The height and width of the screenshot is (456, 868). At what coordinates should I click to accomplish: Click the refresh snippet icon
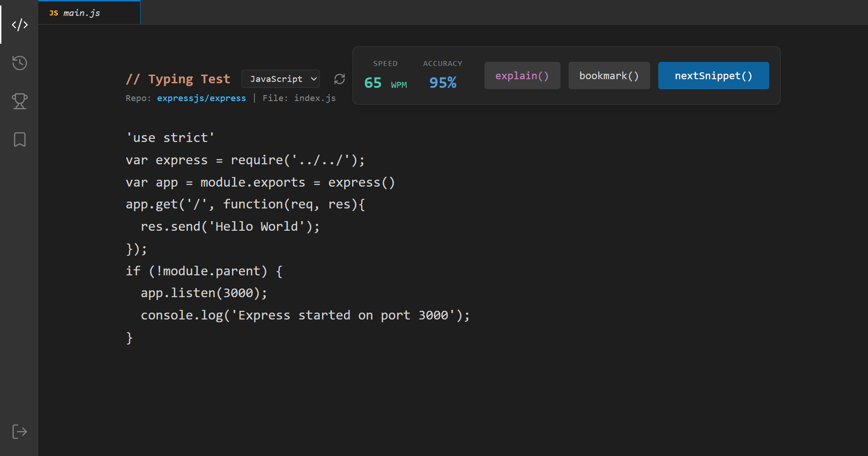(339, 79)
